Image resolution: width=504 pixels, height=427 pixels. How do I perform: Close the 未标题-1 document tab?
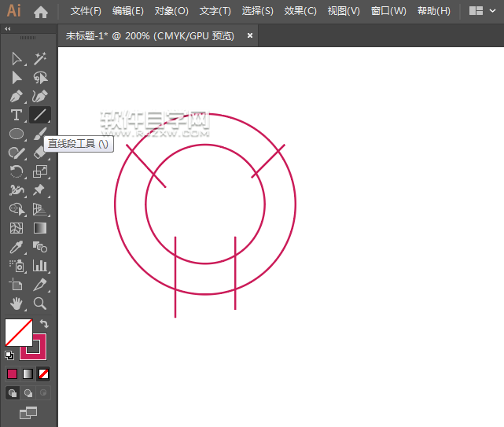(250, 35)
